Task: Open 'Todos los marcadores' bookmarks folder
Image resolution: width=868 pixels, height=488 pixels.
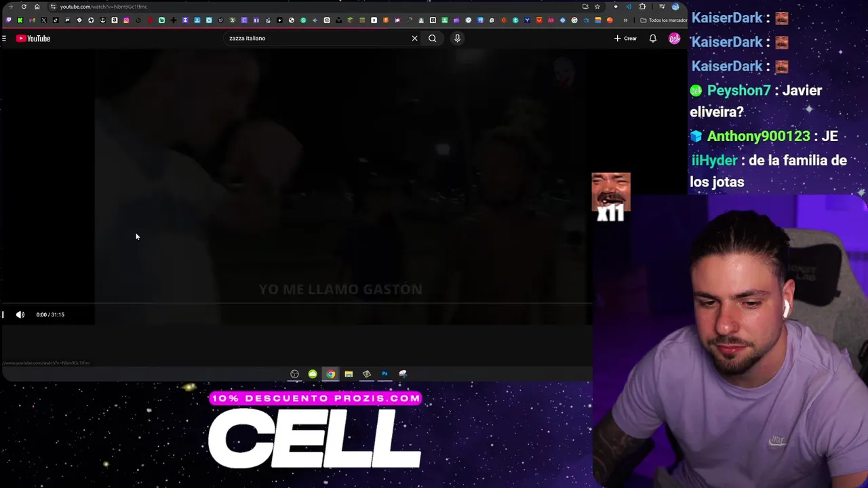Action: click(x=664, y=20)
